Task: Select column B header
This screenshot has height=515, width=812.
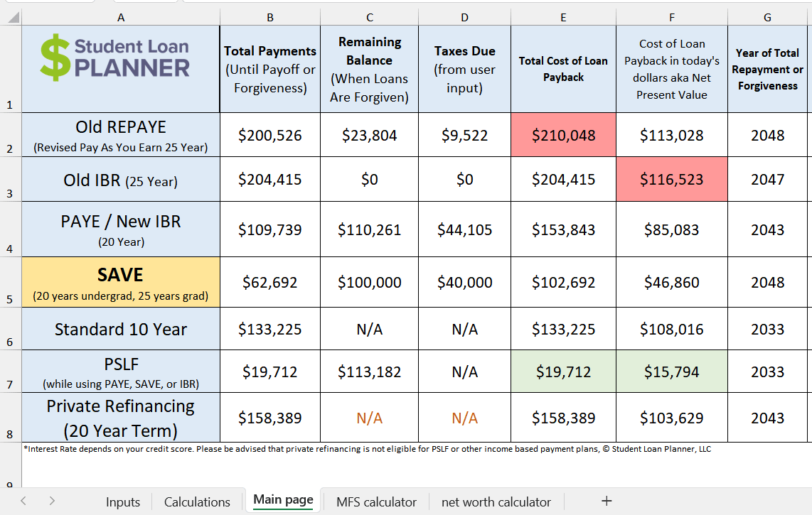Action: [x=270, y=17]
